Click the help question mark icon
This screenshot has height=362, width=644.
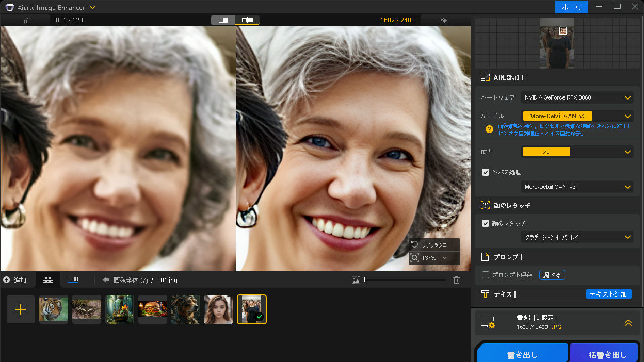[x=489, y=129]
